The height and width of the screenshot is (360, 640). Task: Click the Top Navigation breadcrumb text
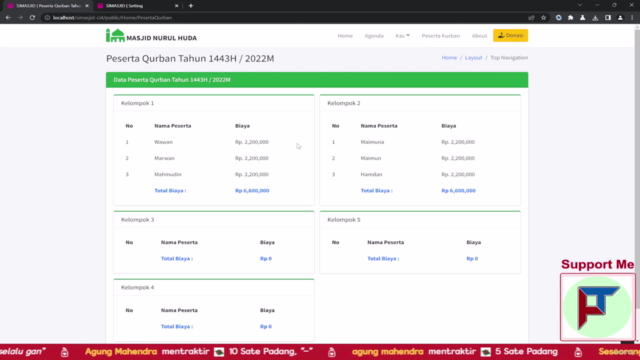click(x=509, y=58)
